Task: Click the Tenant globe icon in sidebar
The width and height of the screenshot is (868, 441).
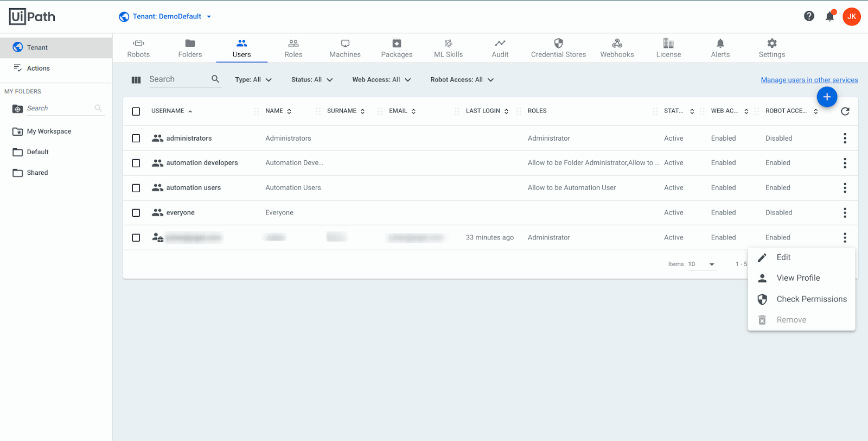Action: point(18,47)
